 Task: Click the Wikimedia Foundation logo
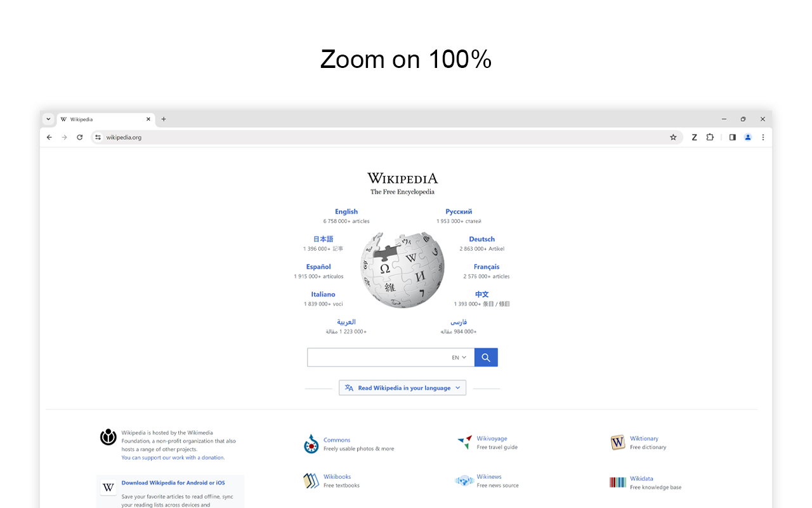click(107, 437)
